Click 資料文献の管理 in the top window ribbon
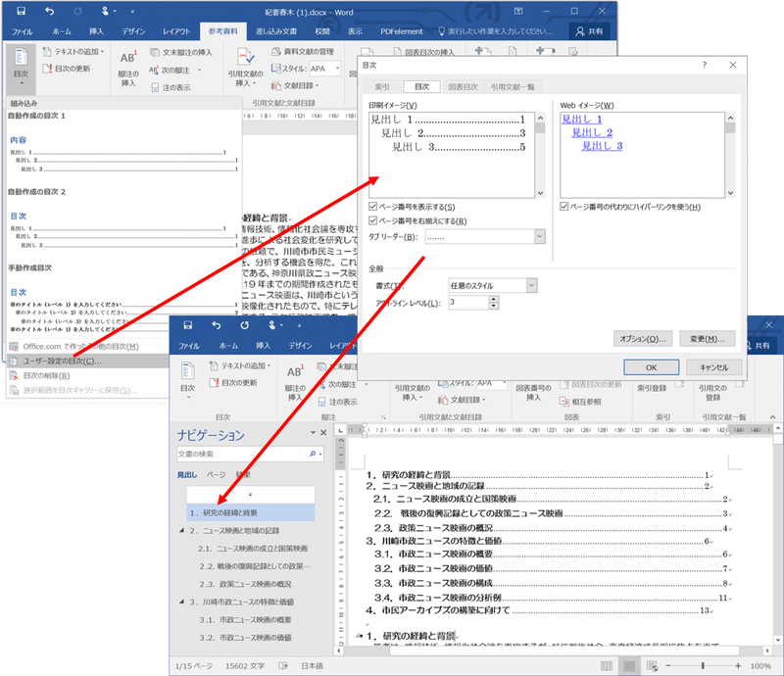This screenshot has width=784, height=676. pos(303,52)
